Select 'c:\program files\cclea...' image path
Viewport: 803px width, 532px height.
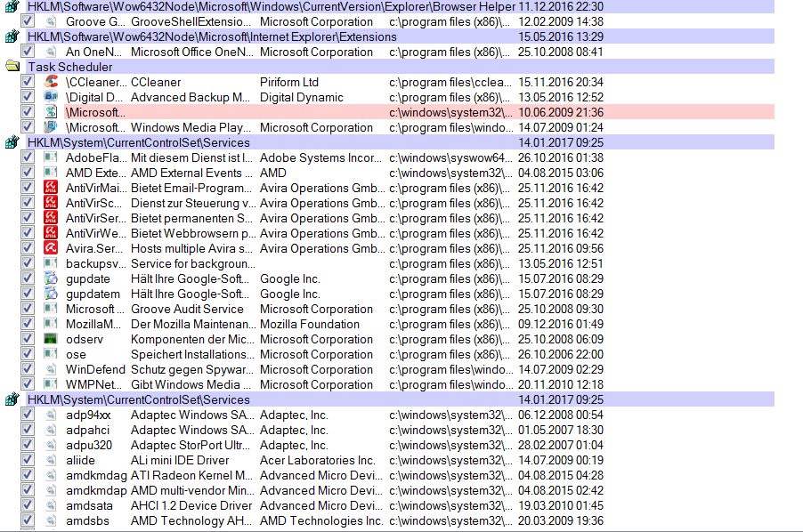[450, 82]
